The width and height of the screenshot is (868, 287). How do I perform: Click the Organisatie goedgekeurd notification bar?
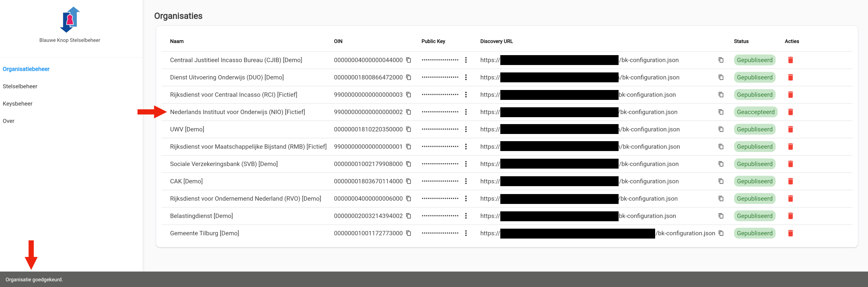34,280
